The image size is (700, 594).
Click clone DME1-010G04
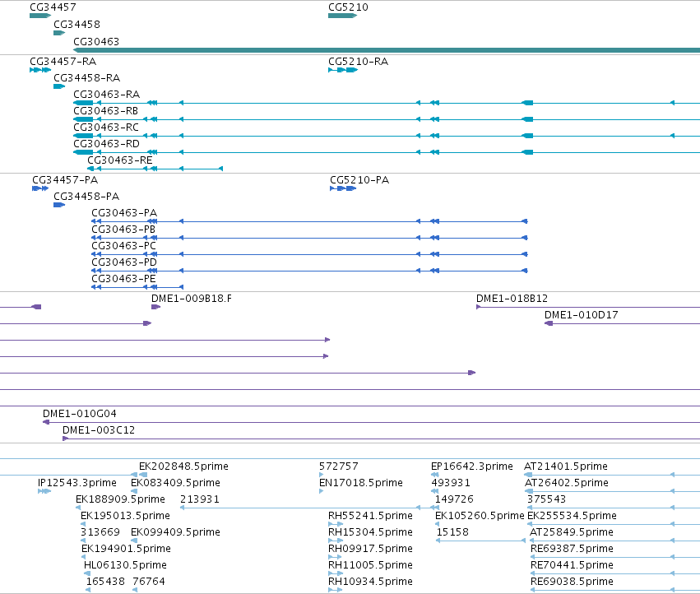371,422
